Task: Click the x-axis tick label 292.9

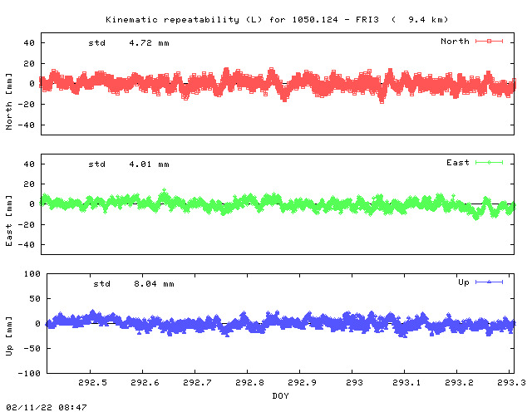Action: [302, 382]
